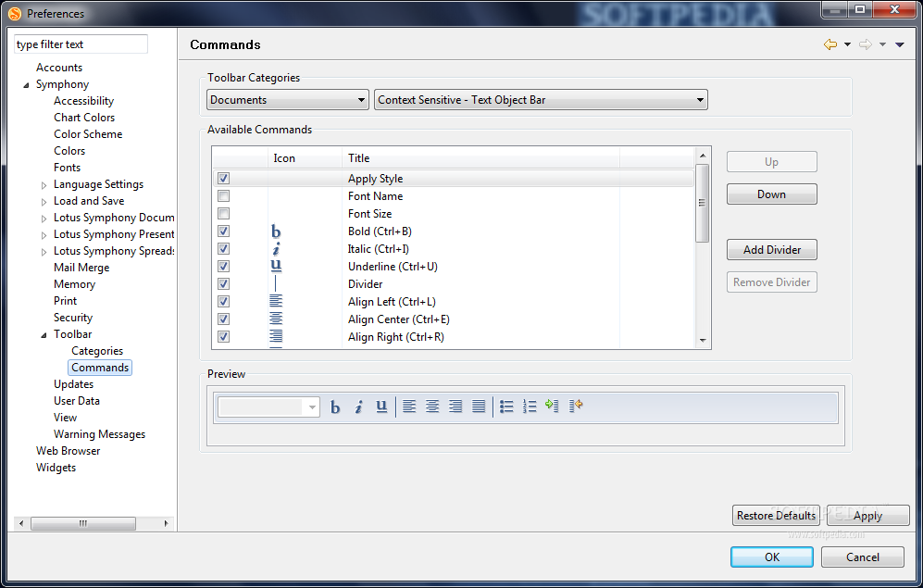This screenshot has height=588, width=923.
Task: Click the Underline icon in the Preview toolbar
Action: click(x=381, y=407)
